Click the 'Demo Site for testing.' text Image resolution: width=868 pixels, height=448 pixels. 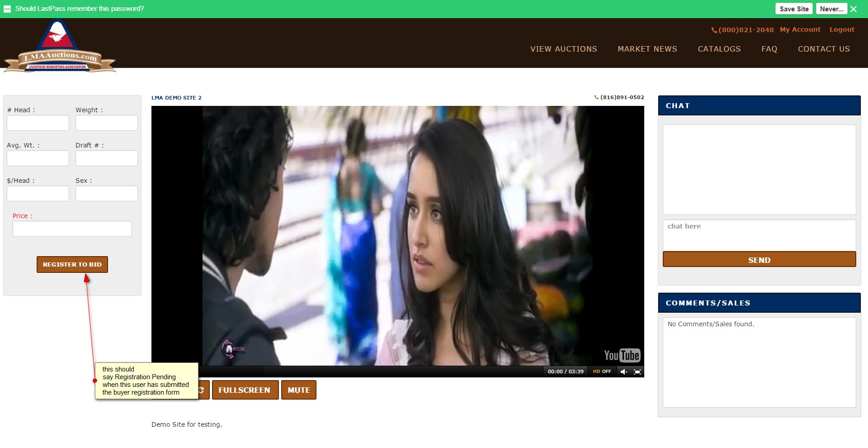click(x=187, y=424)
